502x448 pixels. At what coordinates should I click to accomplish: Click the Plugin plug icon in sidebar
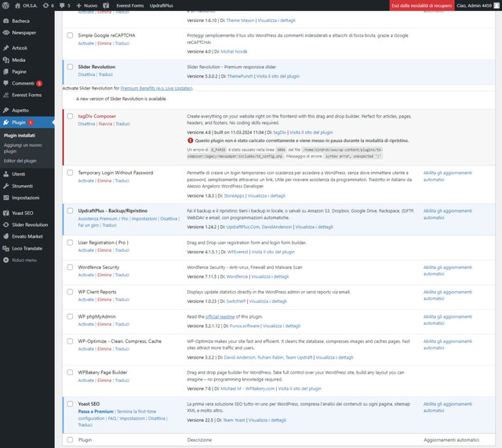coord(6,122)
